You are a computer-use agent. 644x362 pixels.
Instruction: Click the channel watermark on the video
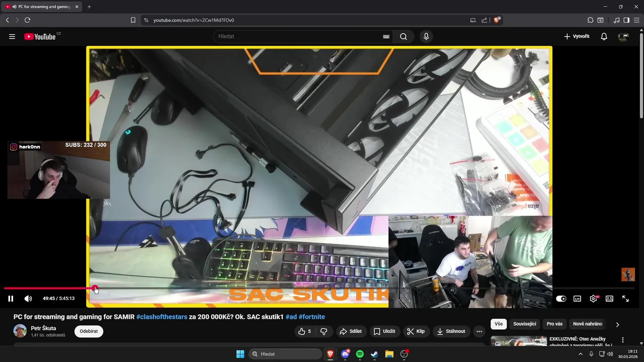click(628, 275)
